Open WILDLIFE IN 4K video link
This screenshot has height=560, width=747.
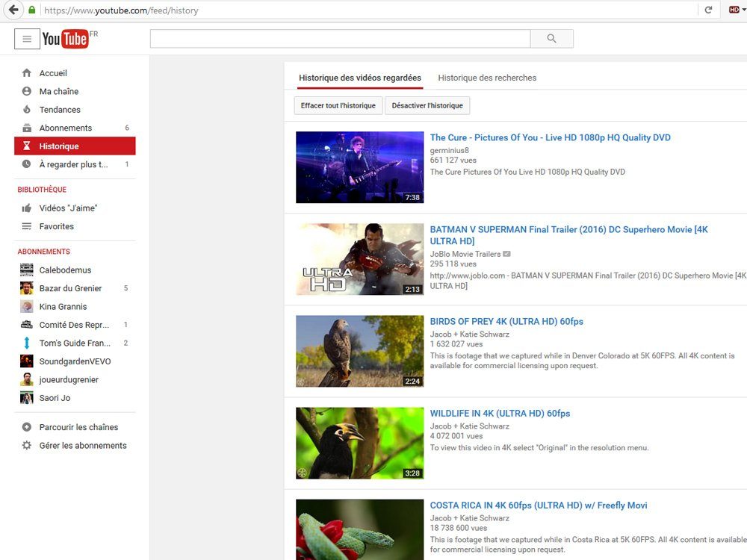[x=500, y=414]
